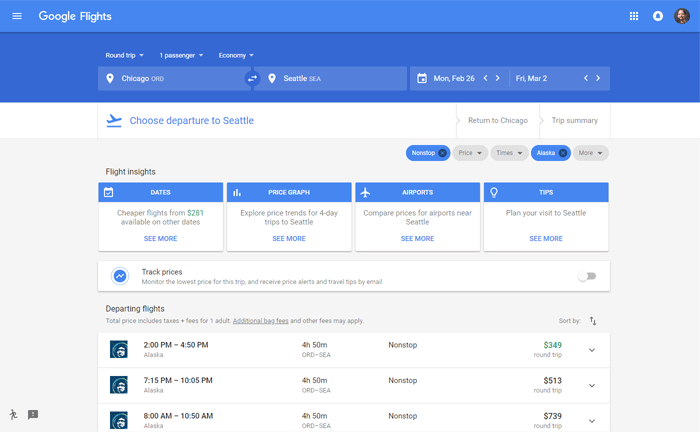Select the Trip summary step
This screenshot has width=700, height=432.
coord(574,121)
